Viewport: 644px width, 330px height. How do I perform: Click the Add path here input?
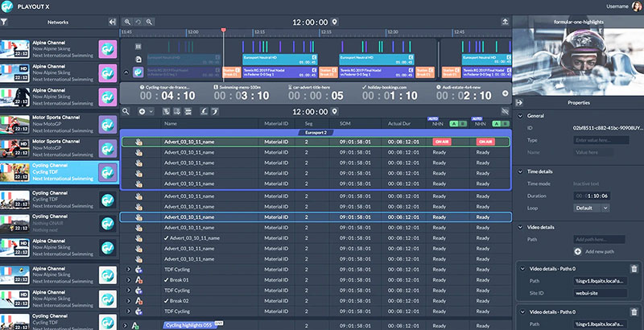tap(599, 239)
